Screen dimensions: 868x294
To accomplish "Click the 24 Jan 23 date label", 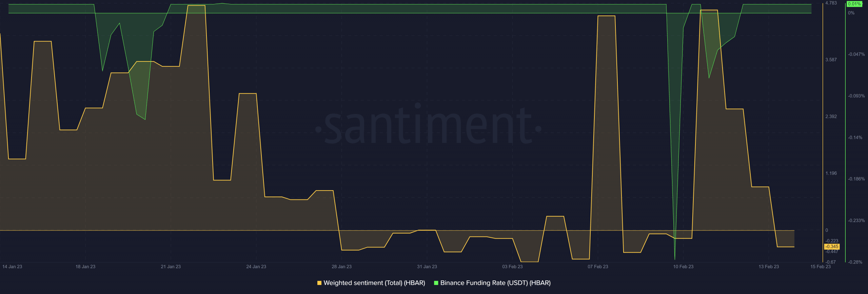I will pos(256,267).
